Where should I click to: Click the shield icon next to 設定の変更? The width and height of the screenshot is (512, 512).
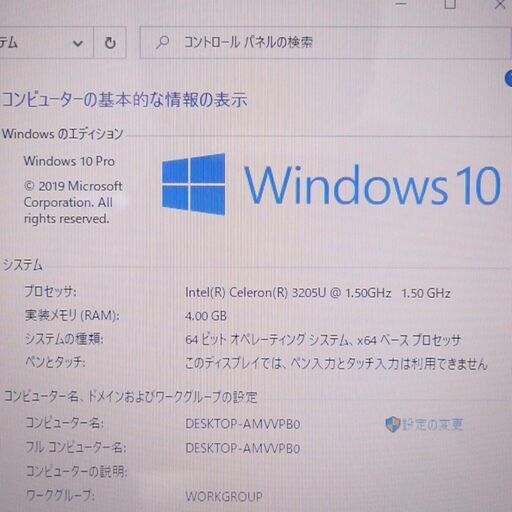click(392, 424)
